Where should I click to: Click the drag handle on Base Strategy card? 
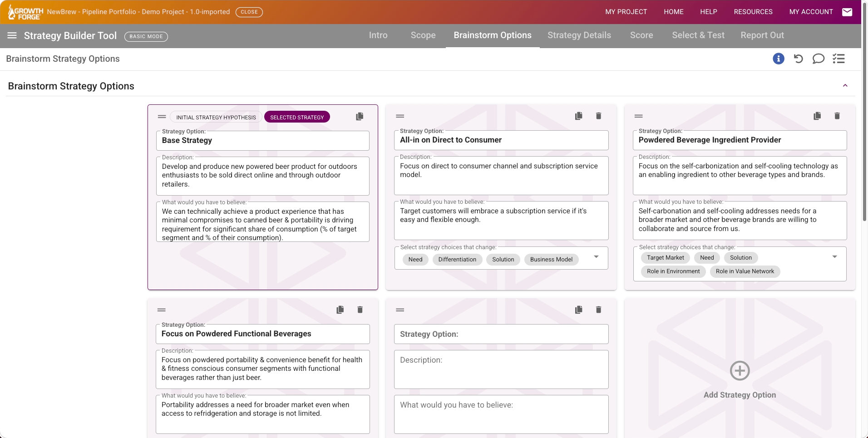click(162, 117)
